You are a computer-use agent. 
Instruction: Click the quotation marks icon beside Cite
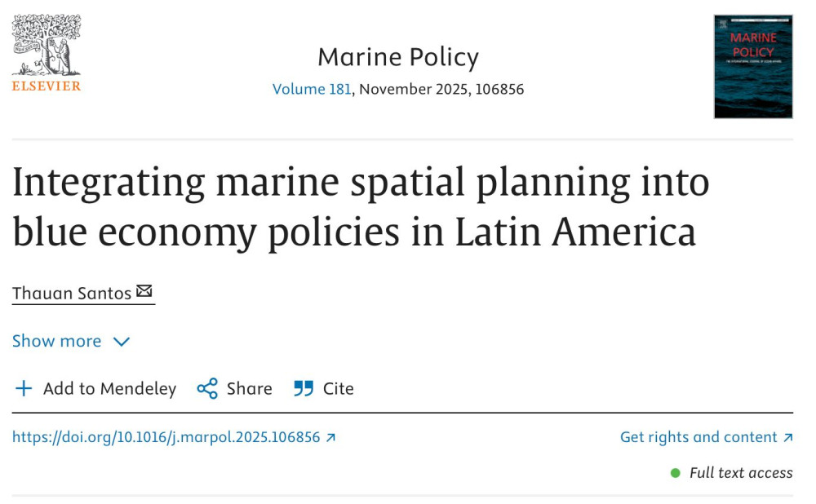303,388
